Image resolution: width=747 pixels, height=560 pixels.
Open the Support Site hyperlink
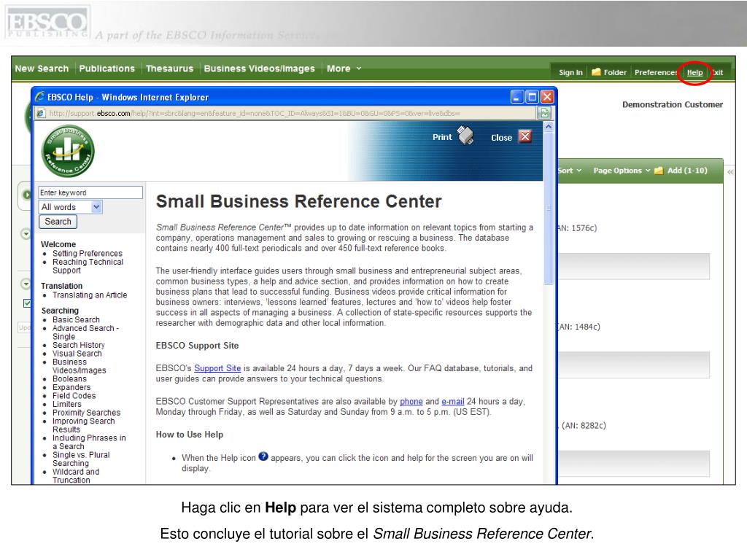[x=217, y=368]
